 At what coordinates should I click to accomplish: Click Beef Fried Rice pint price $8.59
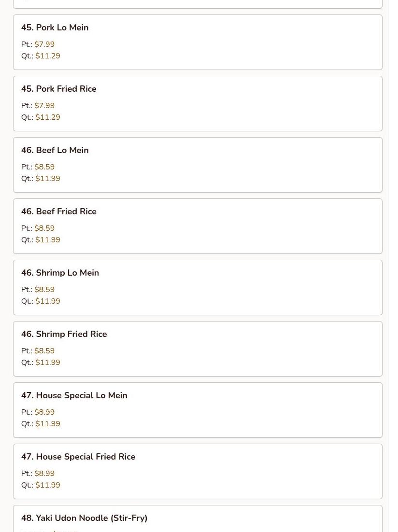tap(44, 228)
